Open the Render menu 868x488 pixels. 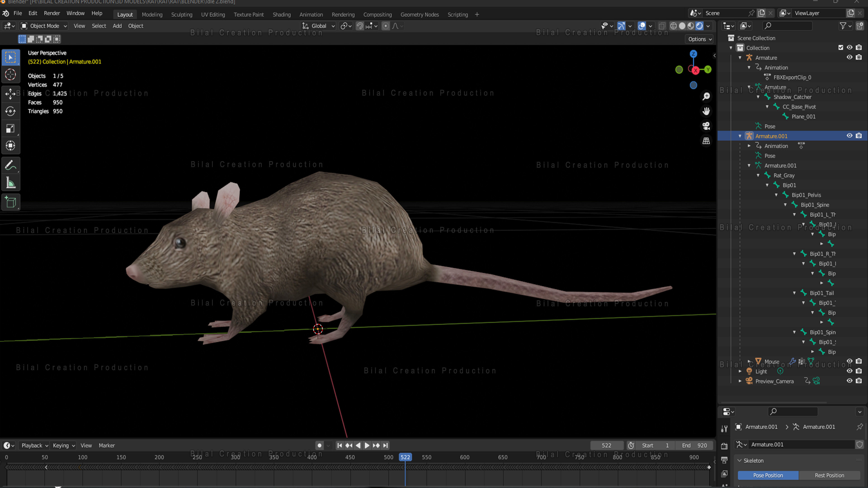pyautogui.click(x=52, y=13)
